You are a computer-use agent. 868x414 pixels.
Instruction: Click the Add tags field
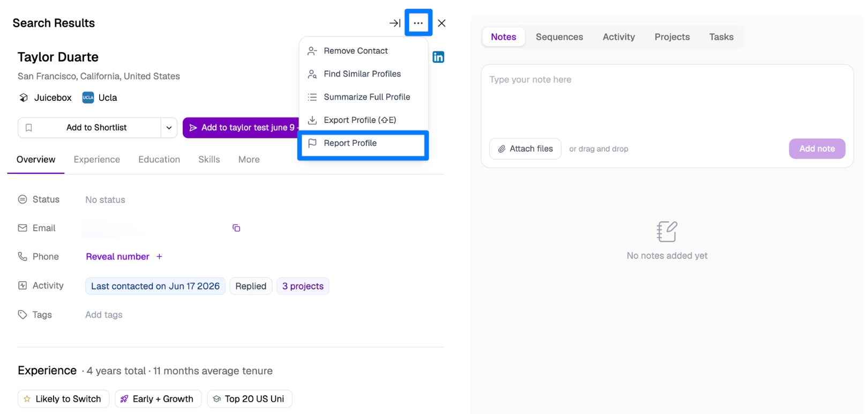[104, 315]
